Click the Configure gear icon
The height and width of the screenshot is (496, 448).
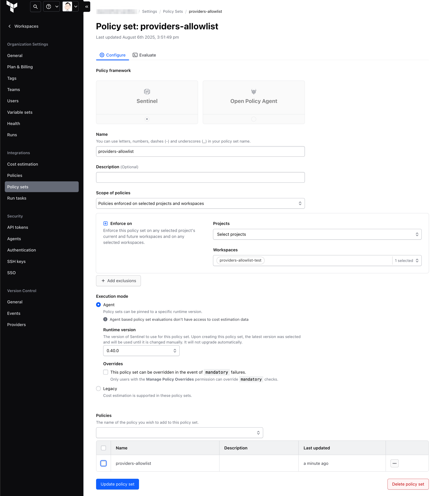(x=102, y=55)
